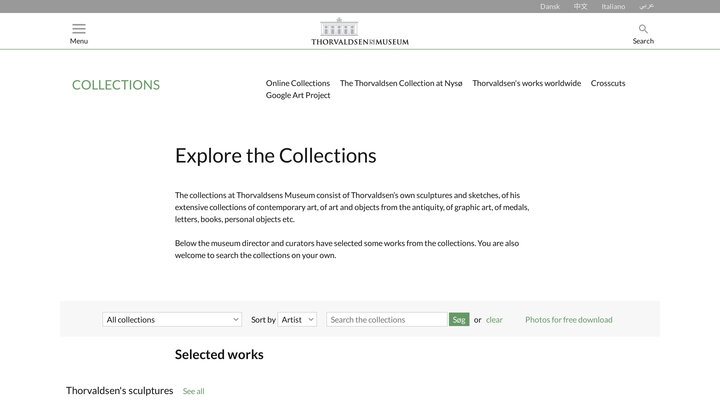Viewport: 720px width, 400px height.
Task: Switch language to Chinese
Action: click(580, 6)
